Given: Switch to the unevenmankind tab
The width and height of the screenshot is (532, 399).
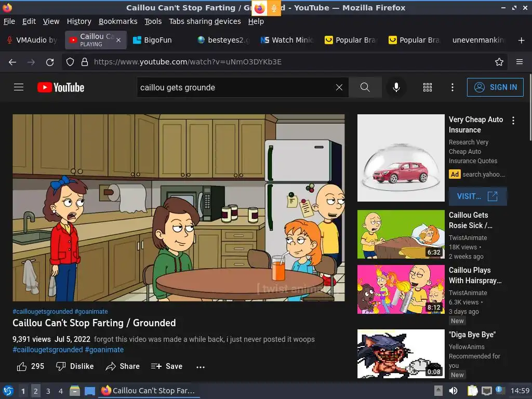Looking at the screenshot, I should [478, 40].
